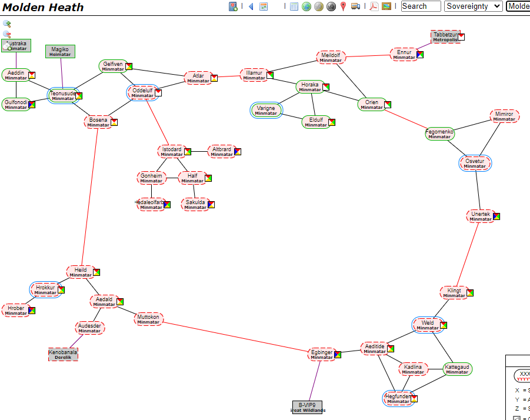Click the icon beside Tabbetzur node

461,37
